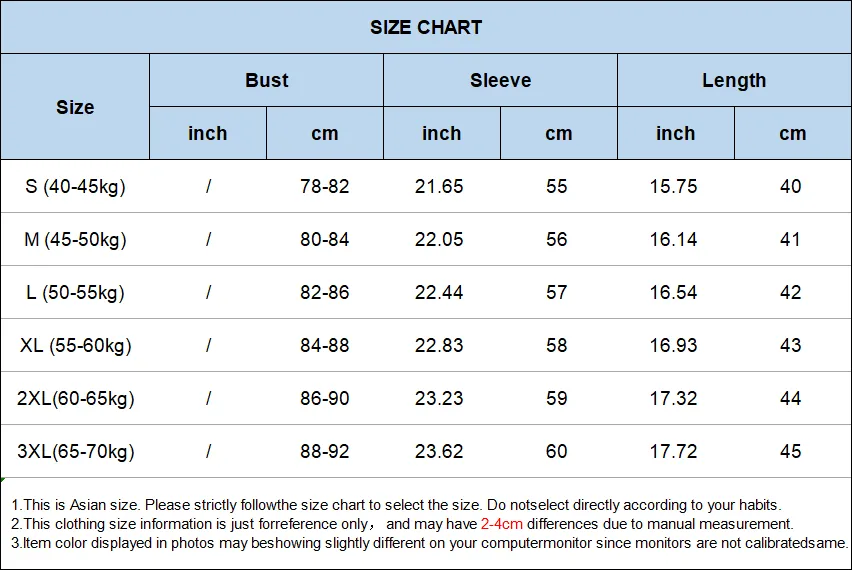The image size is (852, 570).
Task: Select the Sleeve column header
Action: coord(500,80)
